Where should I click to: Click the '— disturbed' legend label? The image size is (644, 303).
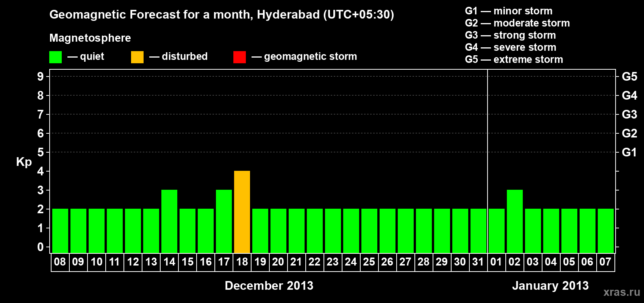178,56
